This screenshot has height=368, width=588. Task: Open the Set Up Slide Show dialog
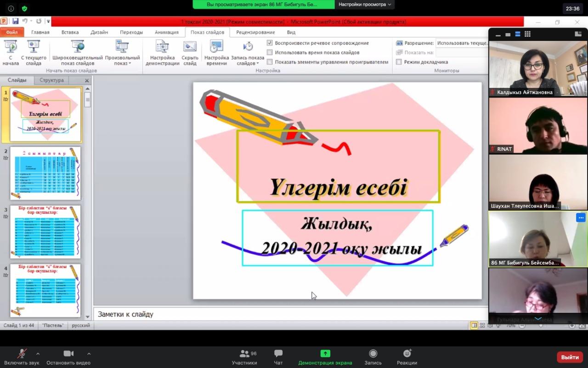coord(162,53)
